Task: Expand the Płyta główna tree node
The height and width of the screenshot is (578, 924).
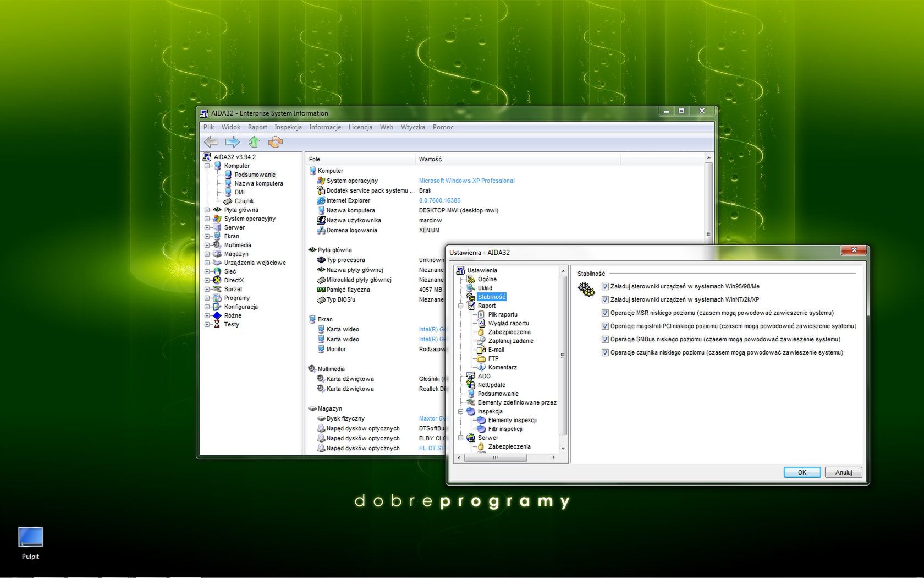Action: (x=207, y=210)
